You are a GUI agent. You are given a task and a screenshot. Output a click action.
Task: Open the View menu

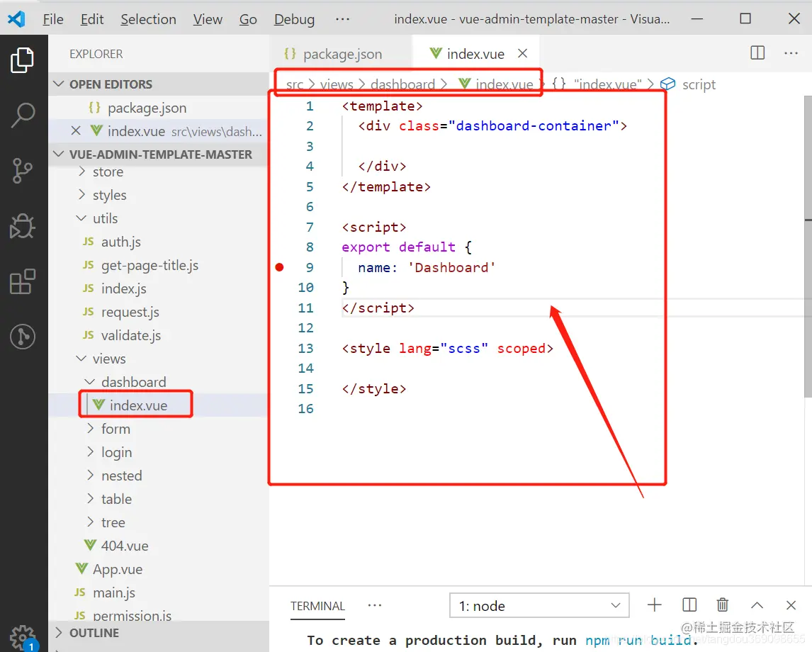click(208, 19)
